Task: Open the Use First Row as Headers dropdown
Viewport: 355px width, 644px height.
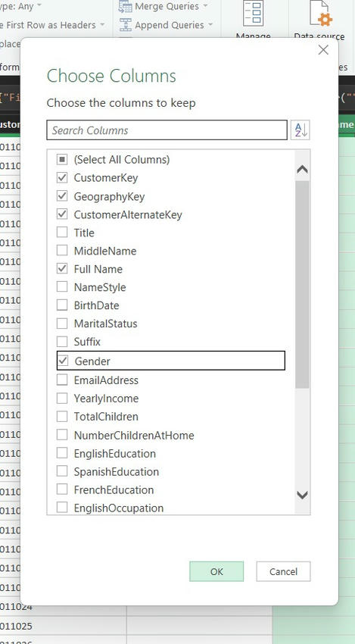Action: pos(101,25)
